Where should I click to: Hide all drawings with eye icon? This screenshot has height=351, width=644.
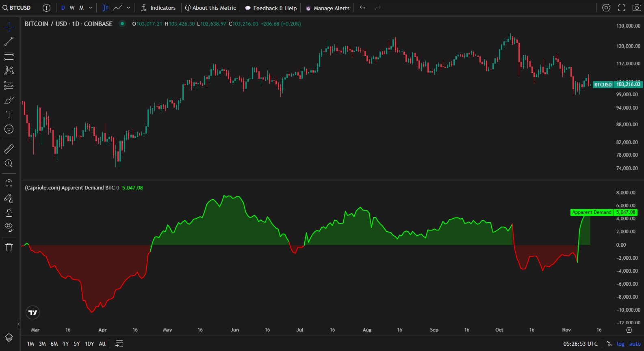tap(9, 227)
